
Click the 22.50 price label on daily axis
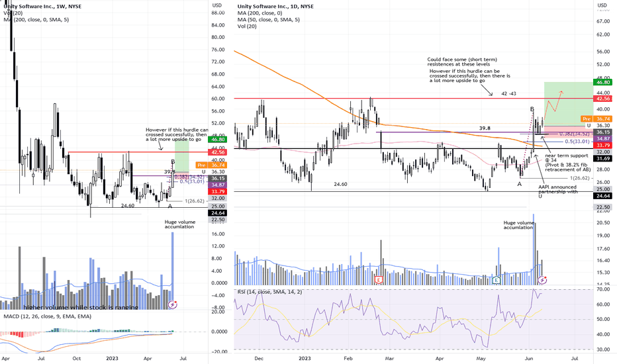pyautogui.click(x=603, y=207)
